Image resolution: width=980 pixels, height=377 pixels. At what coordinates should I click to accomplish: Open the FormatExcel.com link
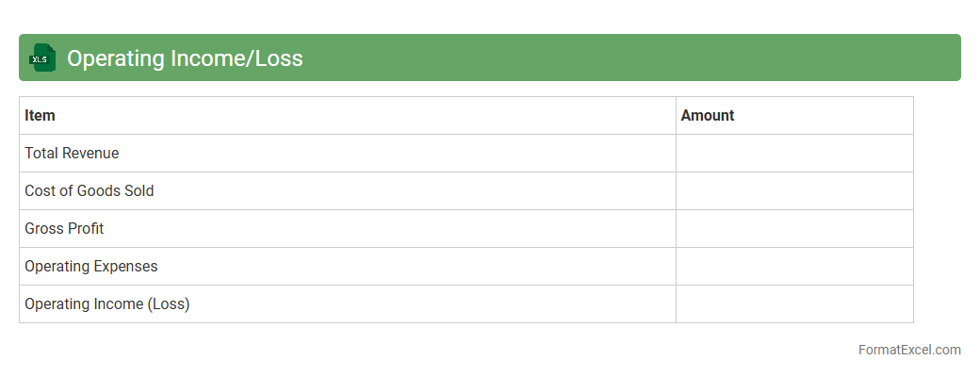(x=908, y=350)
